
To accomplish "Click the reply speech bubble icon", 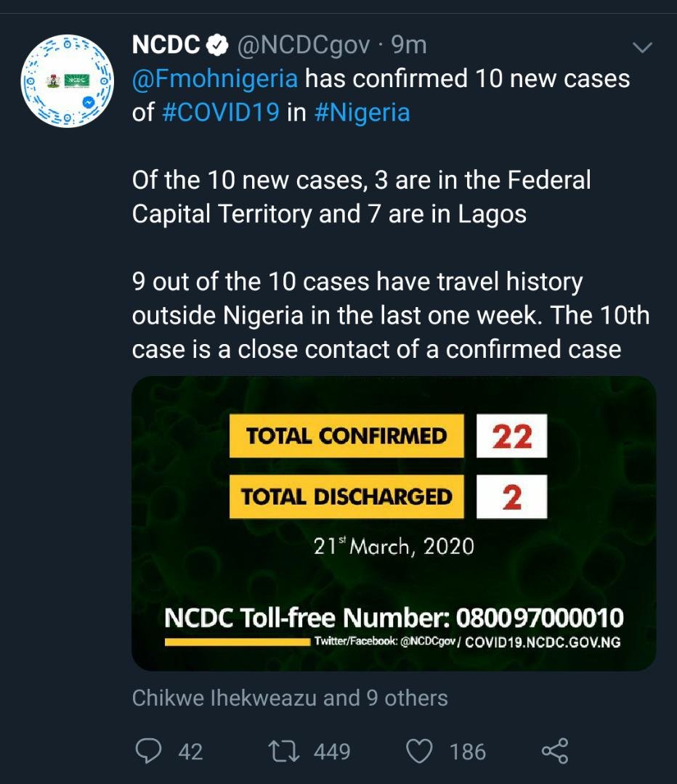I will pos(148,751).
